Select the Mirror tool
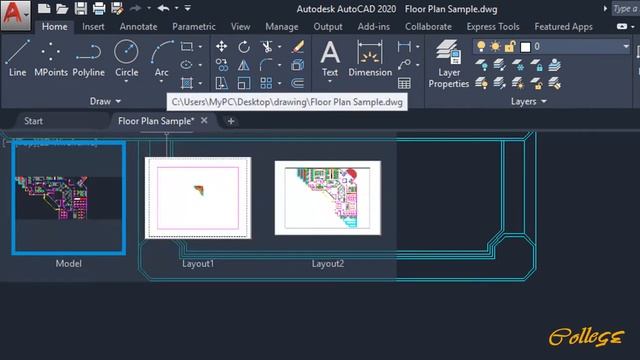Image resolution: width=640 pixels, height=360 pixels. (x=244, y=65)
